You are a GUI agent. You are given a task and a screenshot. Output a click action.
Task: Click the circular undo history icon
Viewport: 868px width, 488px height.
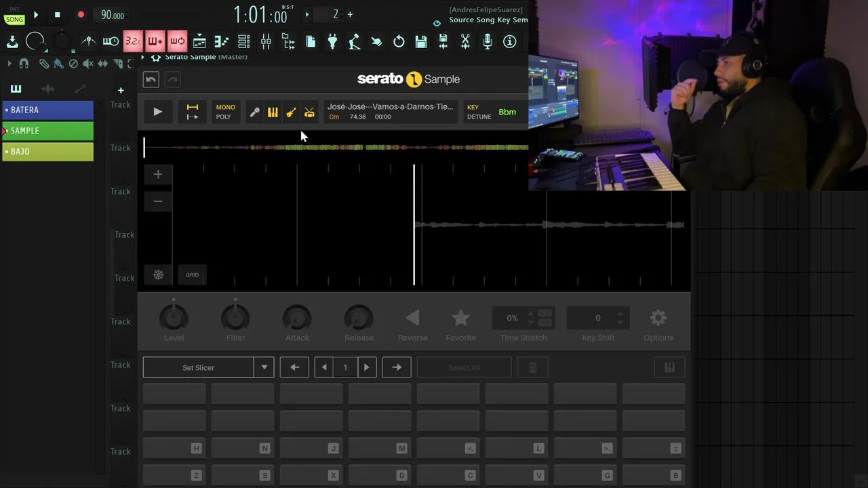click(399, 41)
